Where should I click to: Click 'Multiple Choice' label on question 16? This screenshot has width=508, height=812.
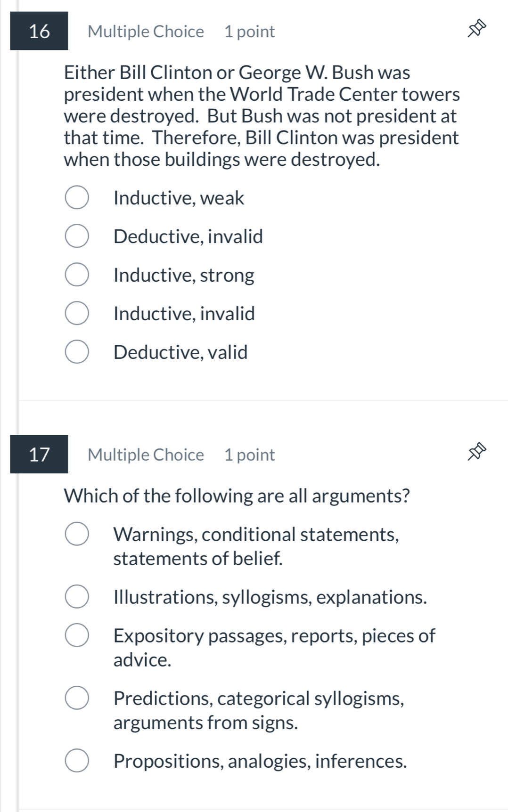(x=146, y=32)
